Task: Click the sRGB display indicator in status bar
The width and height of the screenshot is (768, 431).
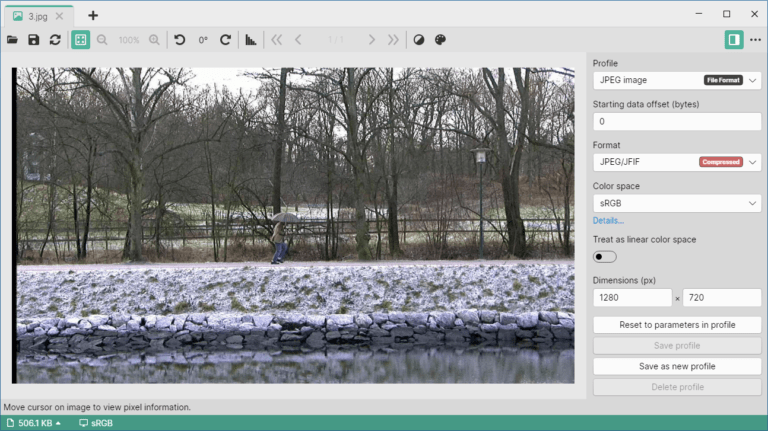Action: click(x=96, y=423)
